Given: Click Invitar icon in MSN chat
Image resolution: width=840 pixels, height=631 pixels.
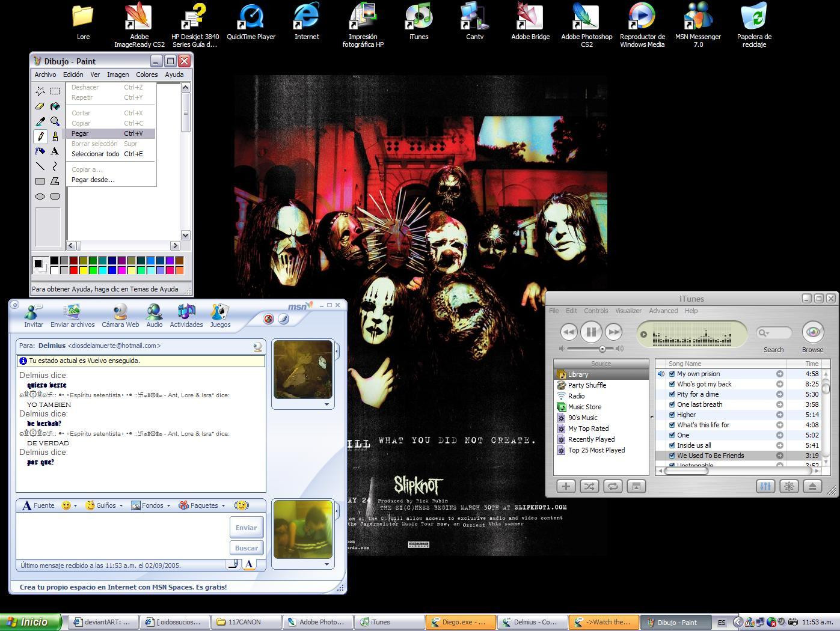Looking at the screenshot, I should 33,316.
